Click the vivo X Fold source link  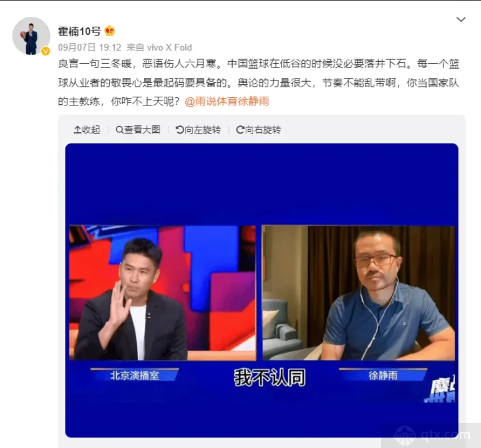(x=169, y=47)
